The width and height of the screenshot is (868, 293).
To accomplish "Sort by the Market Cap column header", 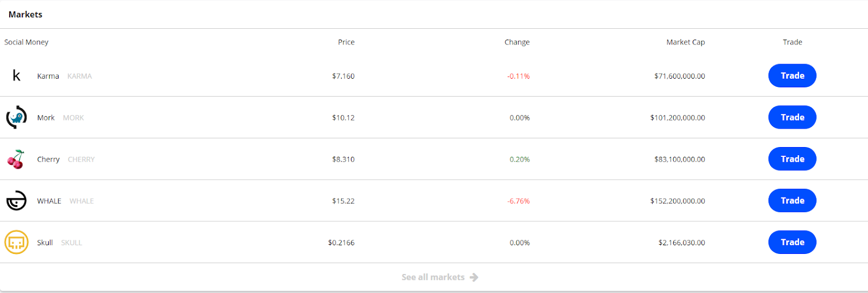I will pos(685,42).
